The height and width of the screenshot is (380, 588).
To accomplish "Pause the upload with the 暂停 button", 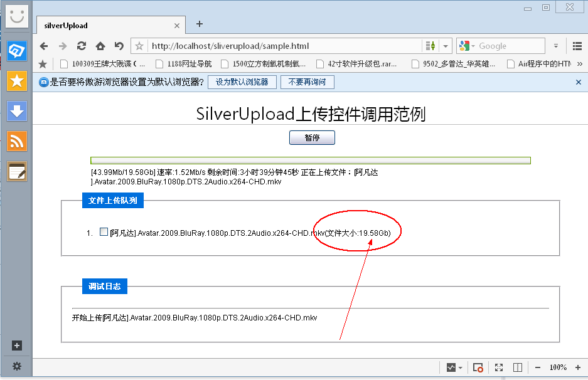I will tap(312, 137).
